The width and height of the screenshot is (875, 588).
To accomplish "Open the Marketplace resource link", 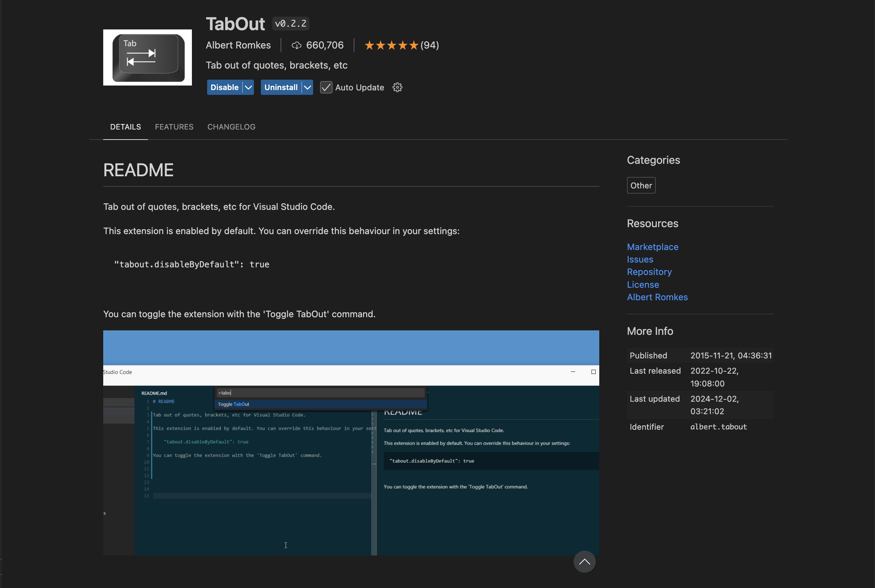I will 652,247.
